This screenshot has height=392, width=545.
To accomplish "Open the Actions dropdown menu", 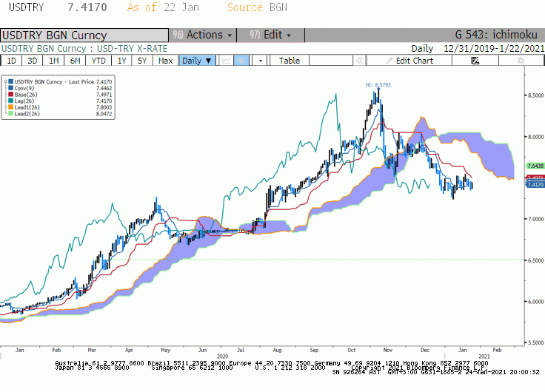I will [203, 35].
